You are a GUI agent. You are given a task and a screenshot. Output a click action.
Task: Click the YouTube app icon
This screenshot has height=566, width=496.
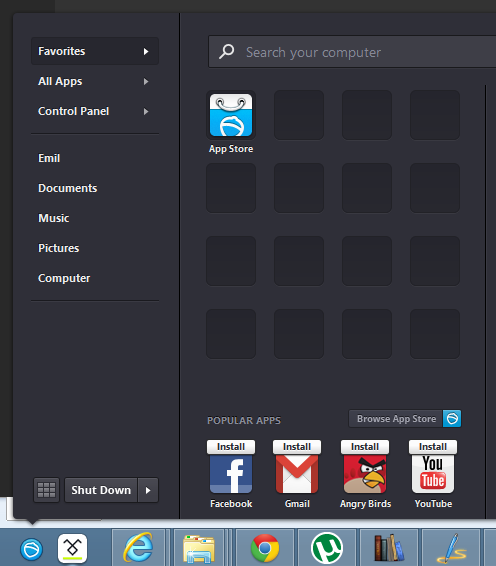coord(433,474)
